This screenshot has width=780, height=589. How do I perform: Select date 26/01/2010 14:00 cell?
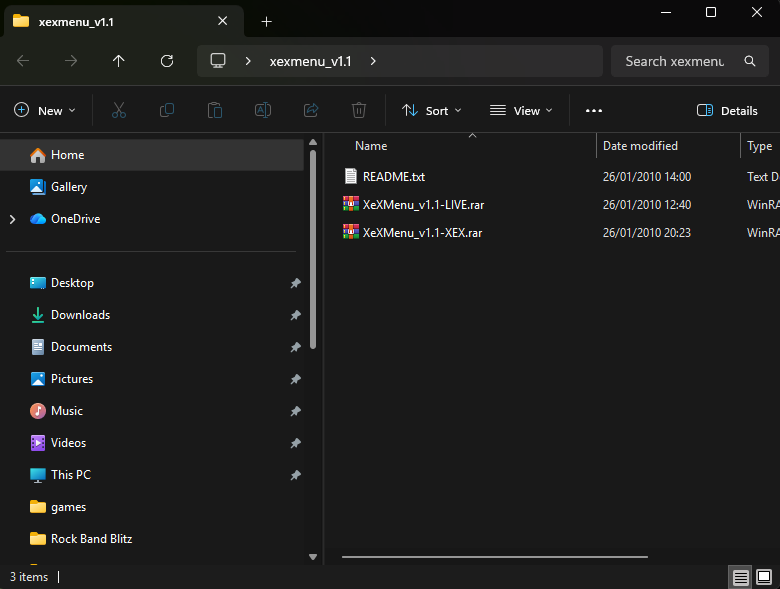point(647,177)
